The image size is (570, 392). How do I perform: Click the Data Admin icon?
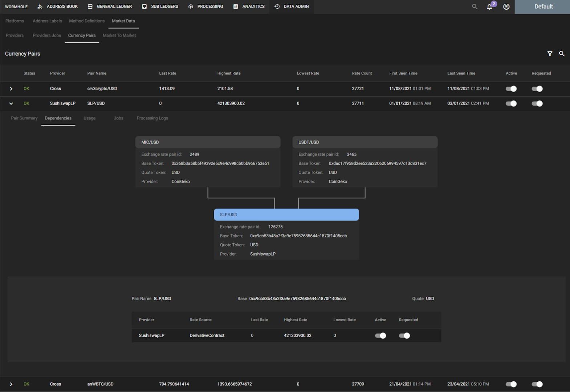click(277, 7)
